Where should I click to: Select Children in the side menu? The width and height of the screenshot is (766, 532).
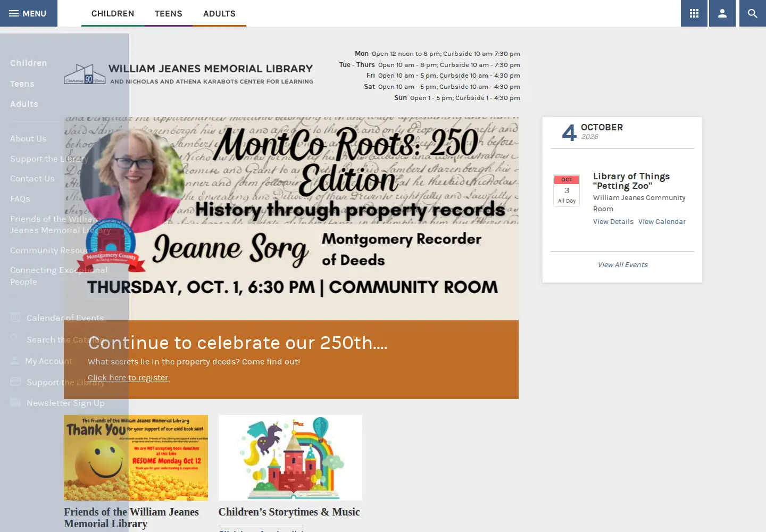(x=29, y=63)
